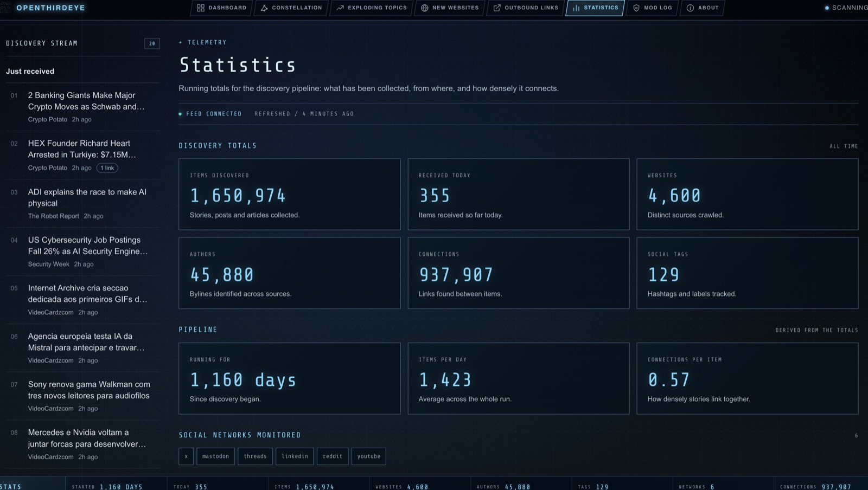Open the US Cybersecurity Job Postings story
The image size is (868, 490).
(x=83, y=252)
